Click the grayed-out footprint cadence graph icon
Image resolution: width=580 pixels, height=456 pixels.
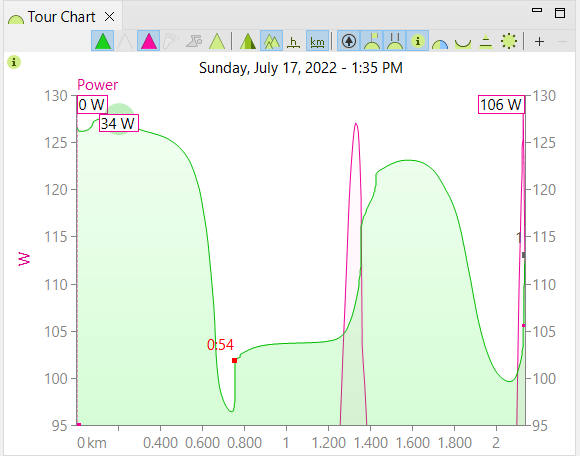coord(171,41)
